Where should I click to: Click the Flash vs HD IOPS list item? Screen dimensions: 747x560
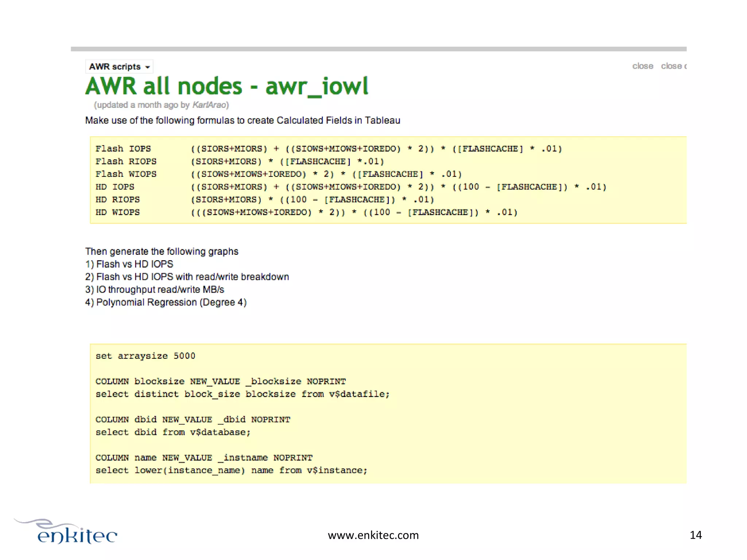(x=129, y=264)
